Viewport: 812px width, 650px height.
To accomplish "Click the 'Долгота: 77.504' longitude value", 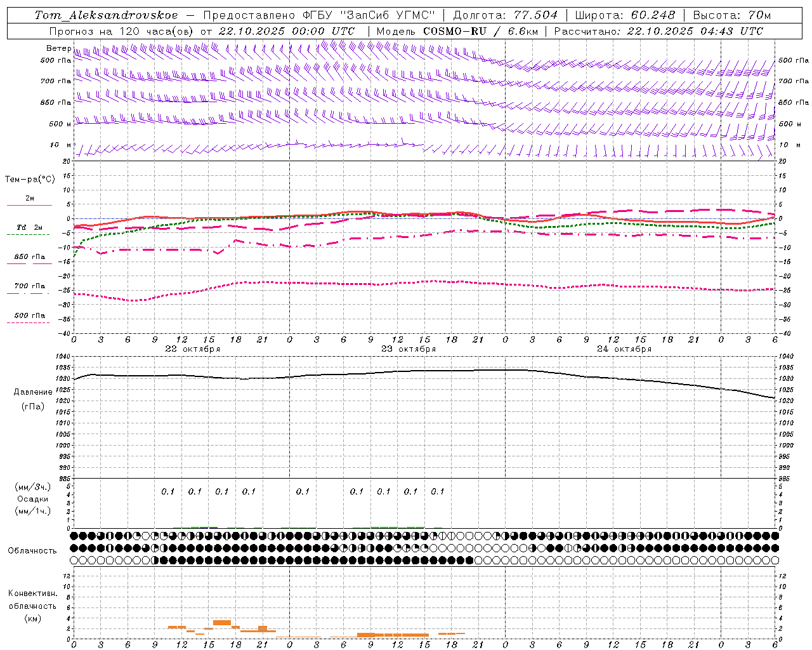I will (506, 15).
